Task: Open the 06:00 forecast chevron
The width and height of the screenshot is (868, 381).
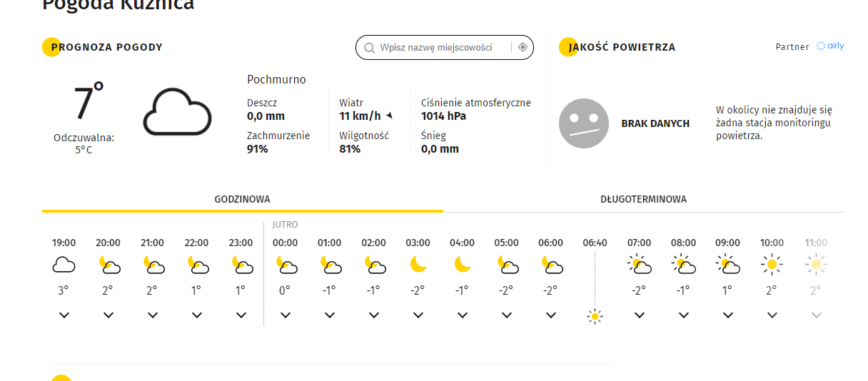Action: pos(551,315)
